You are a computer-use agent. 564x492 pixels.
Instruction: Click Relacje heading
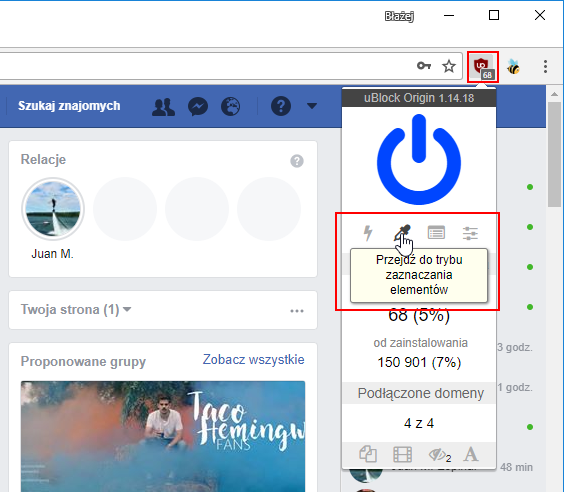click(x=43, y=159)
